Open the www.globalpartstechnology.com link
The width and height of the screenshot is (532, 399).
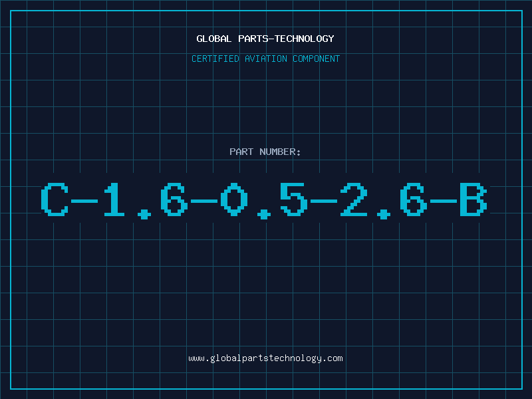pos(265,358)
